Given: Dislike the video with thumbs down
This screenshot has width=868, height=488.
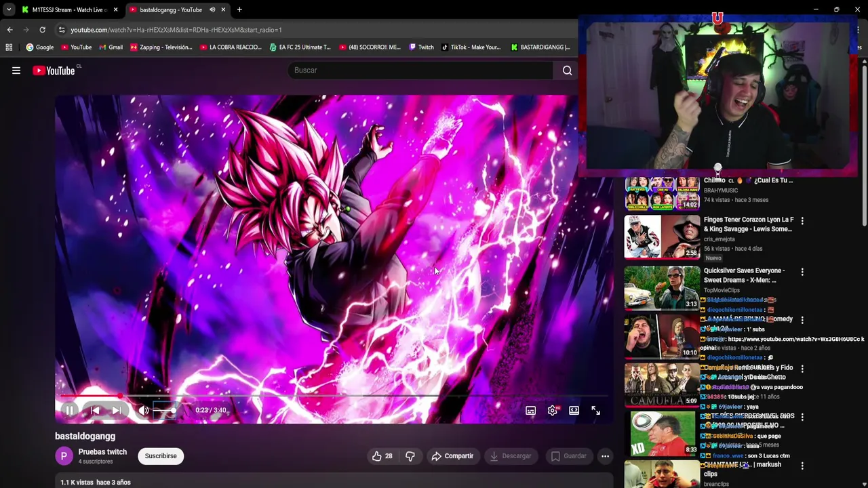Looking at the screenshot, I should pyautogui.click(x=410, y=456).
